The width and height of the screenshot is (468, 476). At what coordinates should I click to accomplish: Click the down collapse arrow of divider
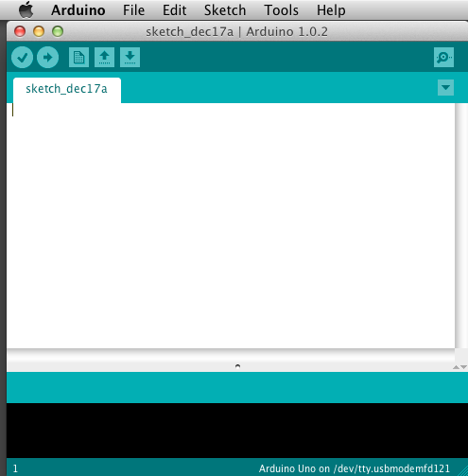tap(463, 367)
